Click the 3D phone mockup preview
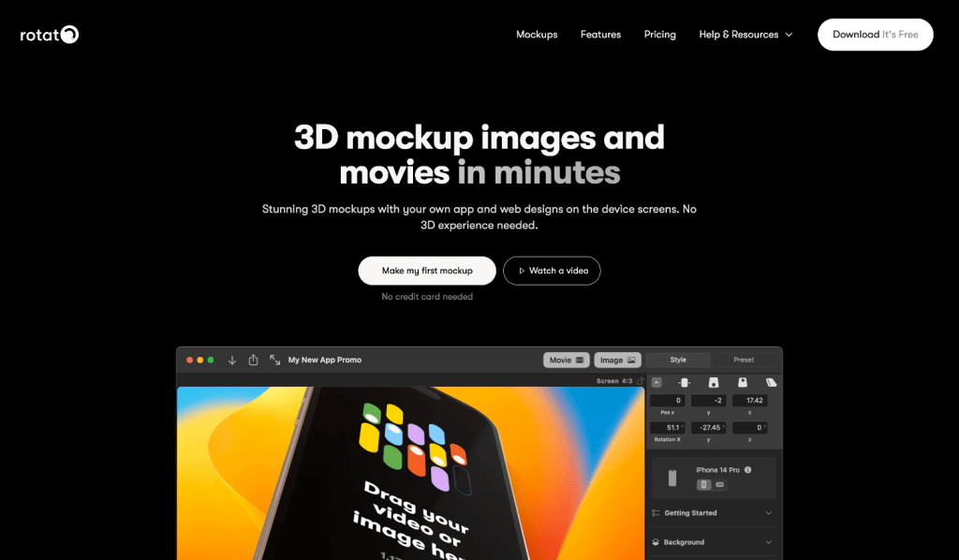Image resolution: width=959 pixels, height=560 pixels. pyautogui.click(x=410, y=473)
